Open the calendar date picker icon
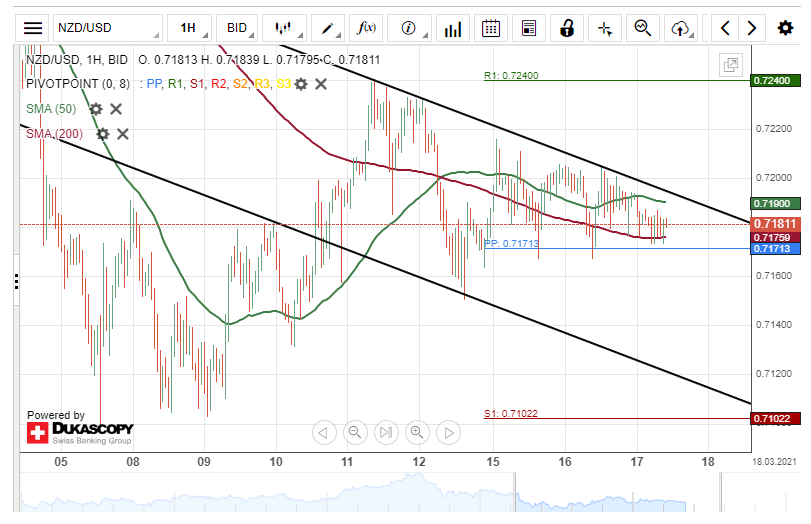811x524 pixels. coord(490,28)
